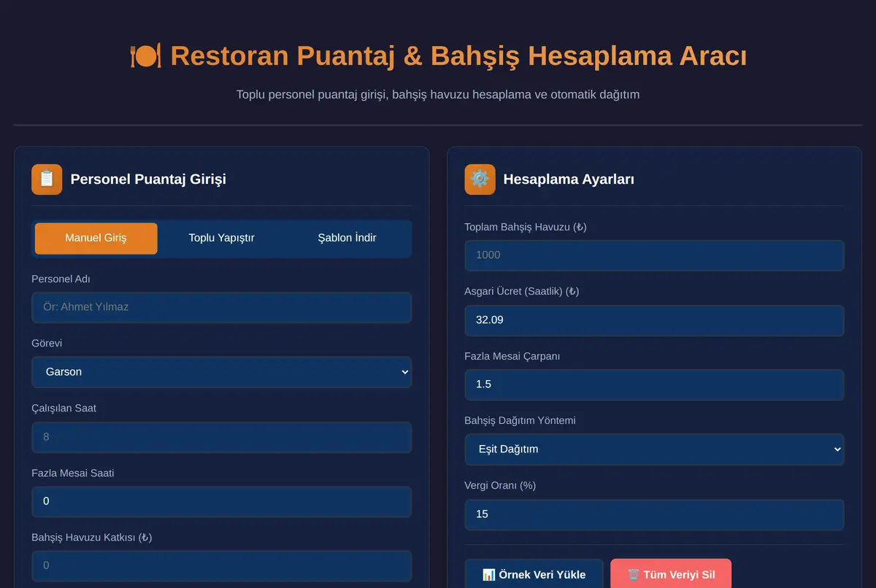The image size is (876, 588).
Task: Click the Fazla Mesai Çarpanı field
Action: coord(654,384)
